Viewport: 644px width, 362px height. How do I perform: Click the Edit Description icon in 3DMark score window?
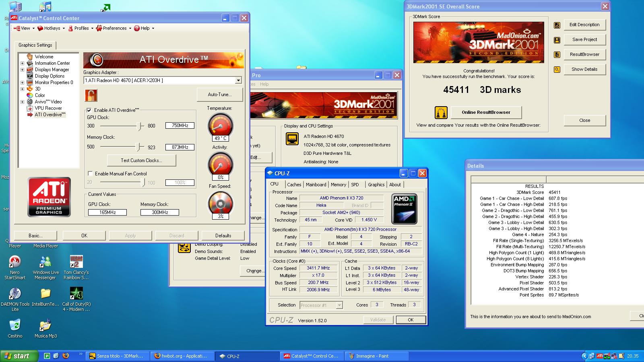click(x=557, y=25)
